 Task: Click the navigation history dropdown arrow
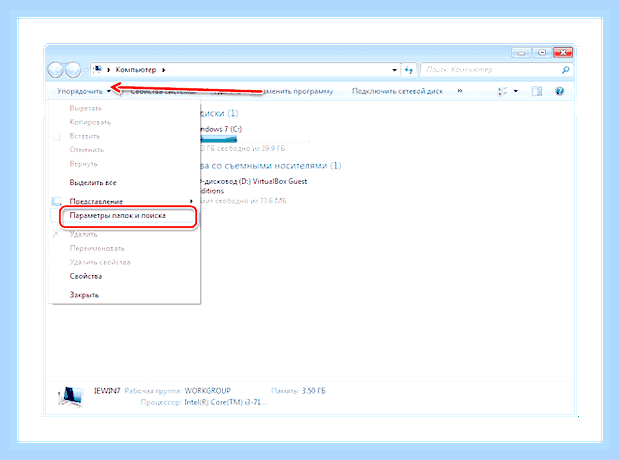point(86,70)
